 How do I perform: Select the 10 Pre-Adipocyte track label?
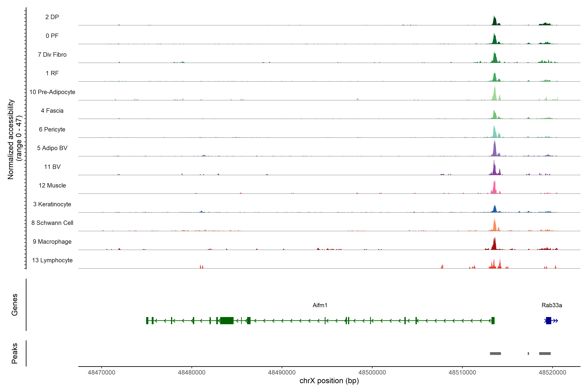click(52, 92)
